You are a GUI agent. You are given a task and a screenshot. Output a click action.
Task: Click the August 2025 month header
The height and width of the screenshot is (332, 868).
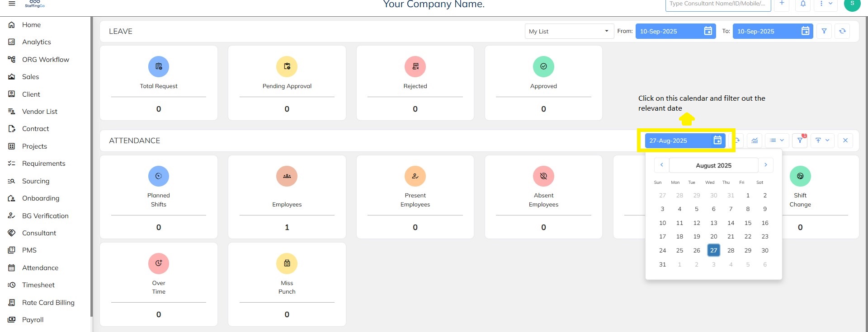coord(713,165)
